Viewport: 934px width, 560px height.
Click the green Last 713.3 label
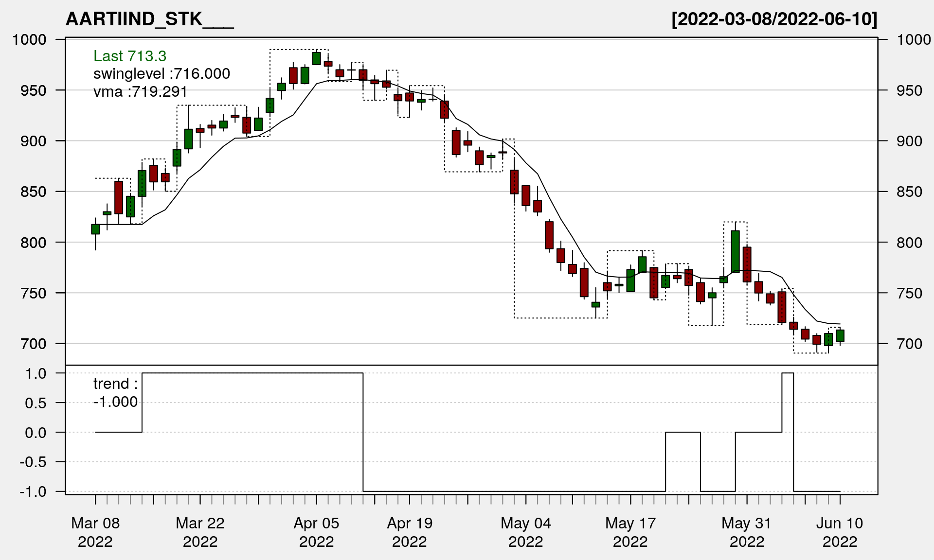[x=130, y=56]
